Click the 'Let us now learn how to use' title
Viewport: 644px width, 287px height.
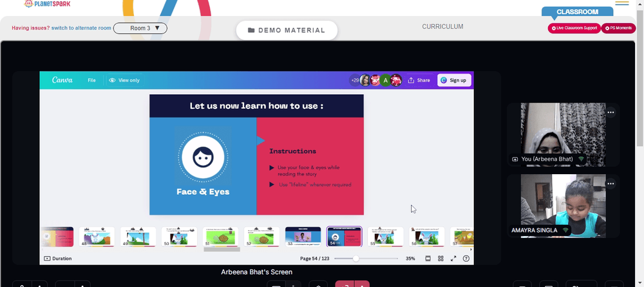tap(256, 106)
